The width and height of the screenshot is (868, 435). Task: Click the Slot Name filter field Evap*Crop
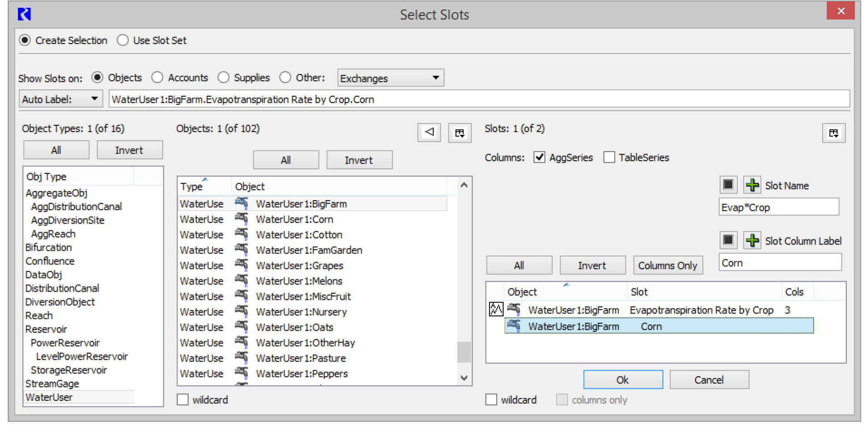pyautogui.click(x=778, y=207)
